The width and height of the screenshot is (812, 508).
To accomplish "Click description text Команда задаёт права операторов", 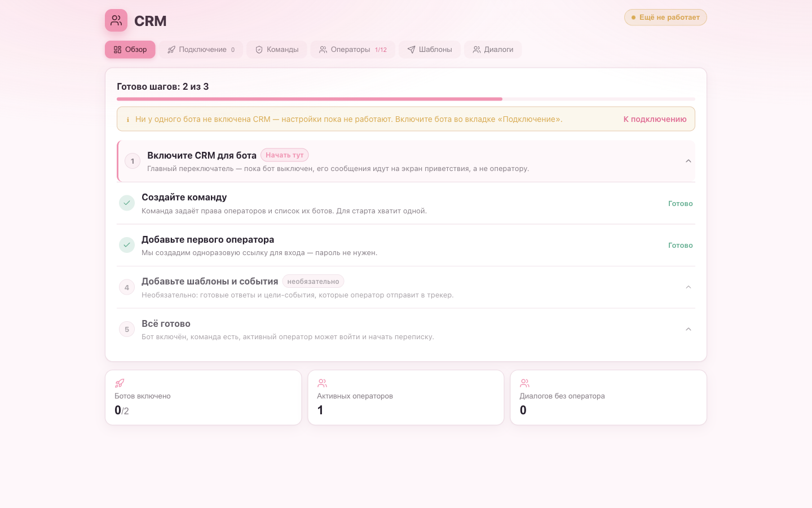I will (284, 211).
